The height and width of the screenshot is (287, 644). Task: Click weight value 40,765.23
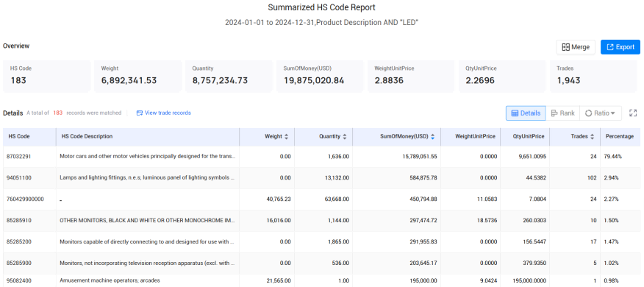[x=279, y=199]
